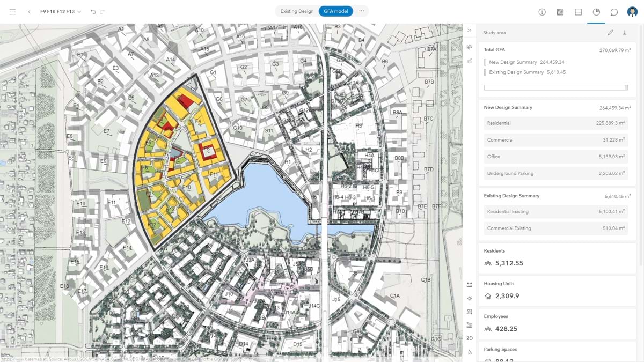Undo the last edit
644x362 pixels.
coord(93,12)
